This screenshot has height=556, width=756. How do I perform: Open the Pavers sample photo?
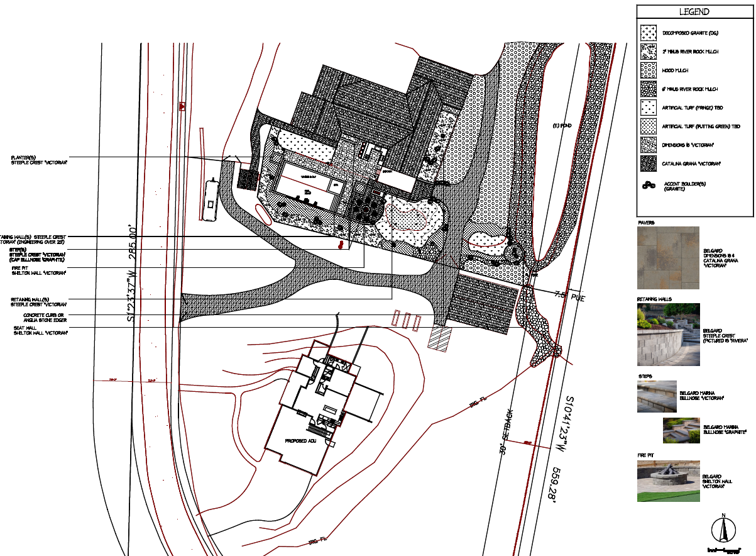pyautogui.click(x=667, y=258)
